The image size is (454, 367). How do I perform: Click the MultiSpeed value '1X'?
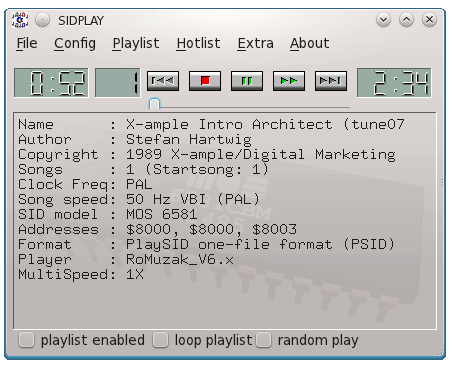[x=135, y=274]
